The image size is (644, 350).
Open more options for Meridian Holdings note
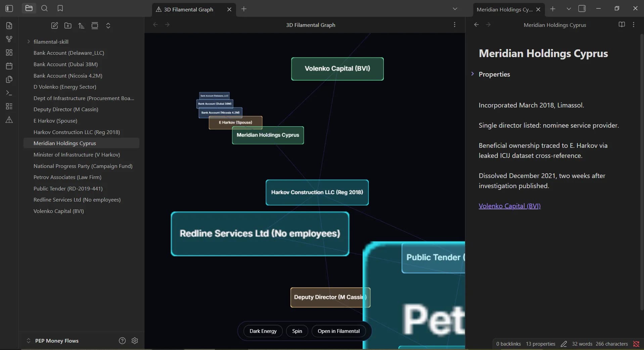(x=634, y=25)
